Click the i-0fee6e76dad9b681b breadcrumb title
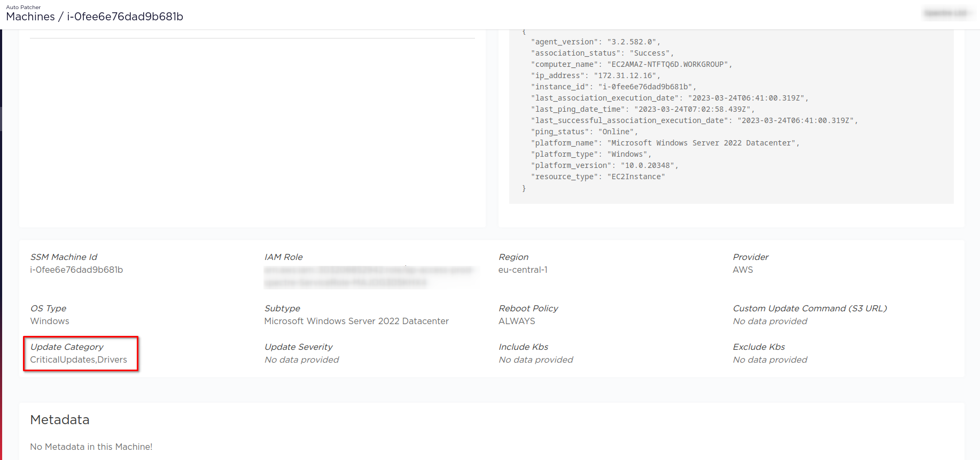This screenshot has width=980, height=460. (125, 17)
